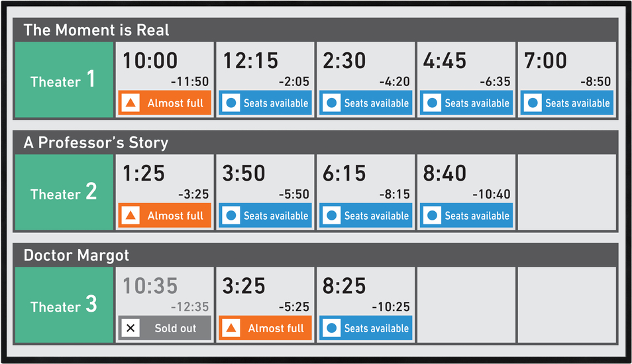Click the blue circle icon for the 7:00 showing
Viewport: 632px width, 364px height.
pyautogui.click(x=533, y=103)
